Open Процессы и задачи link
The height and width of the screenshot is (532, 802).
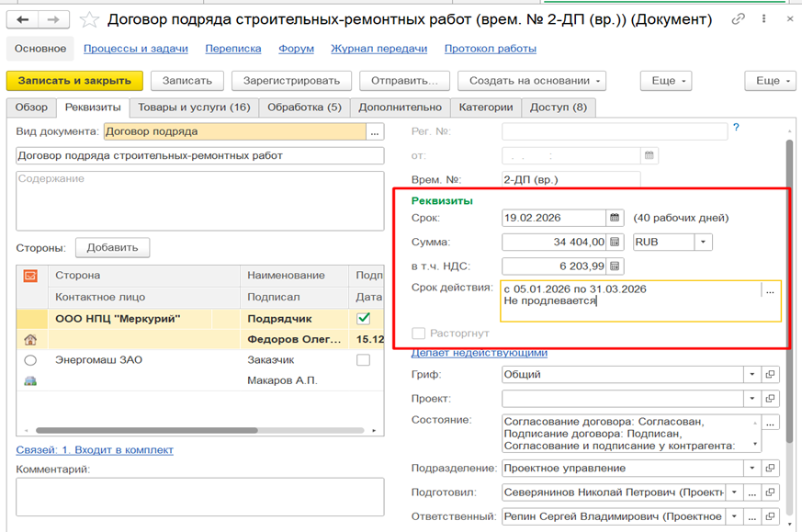136,49
